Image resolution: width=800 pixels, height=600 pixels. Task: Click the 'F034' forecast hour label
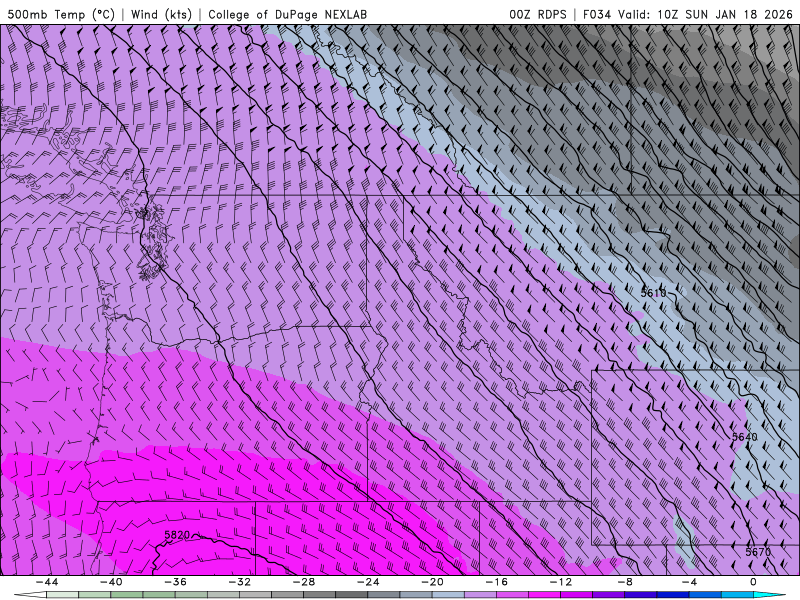[597, 14]
